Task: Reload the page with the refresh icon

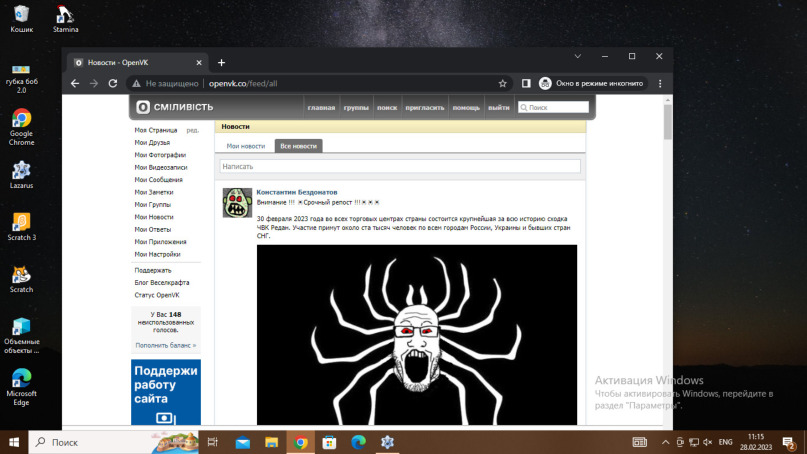Action: point(113,84)
